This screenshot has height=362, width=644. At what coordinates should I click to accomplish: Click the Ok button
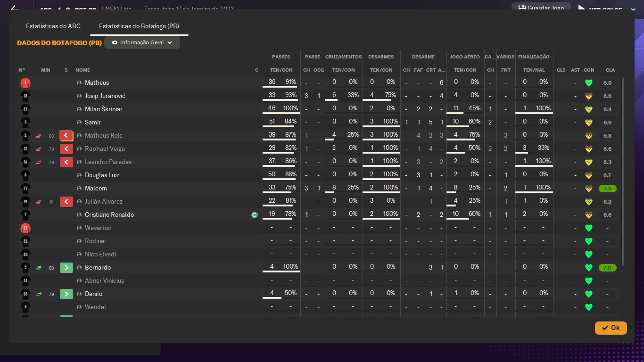pos(611,328)
